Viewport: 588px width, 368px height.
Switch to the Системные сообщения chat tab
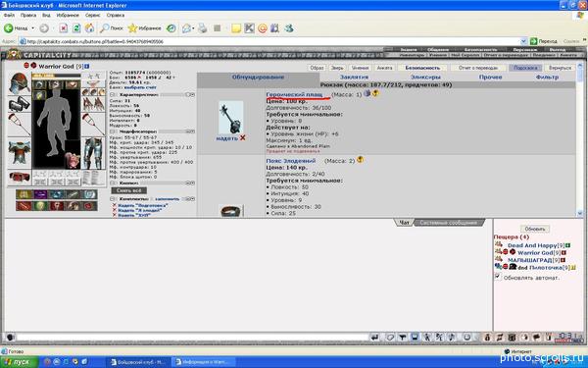[x=448, y=223]
